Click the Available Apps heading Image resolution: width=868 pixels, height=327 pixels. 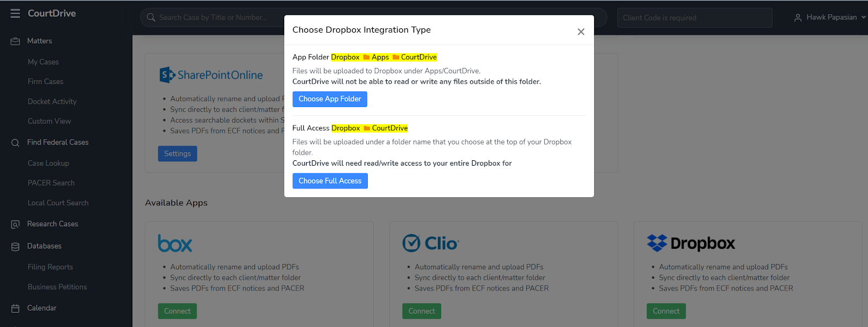point(176,203)
